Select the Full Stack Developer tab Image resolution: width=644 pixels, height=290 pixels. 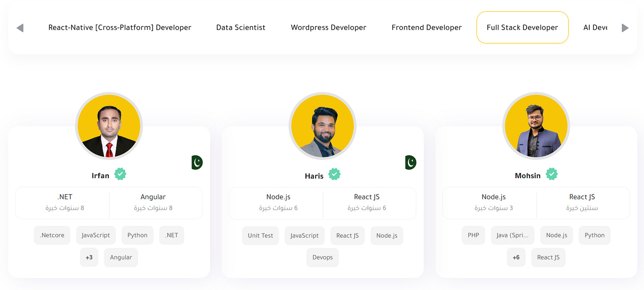coord(522,27)
